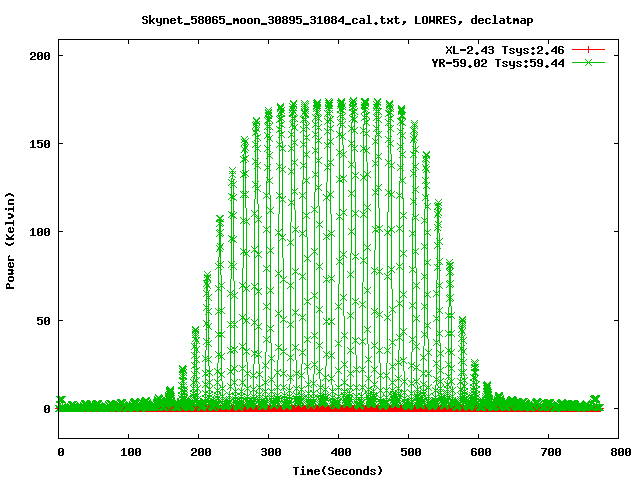Click the Time(Seconds) x-axis label
Image resolution: width=640 pixels, height=480 pixels.
[338, 471]
